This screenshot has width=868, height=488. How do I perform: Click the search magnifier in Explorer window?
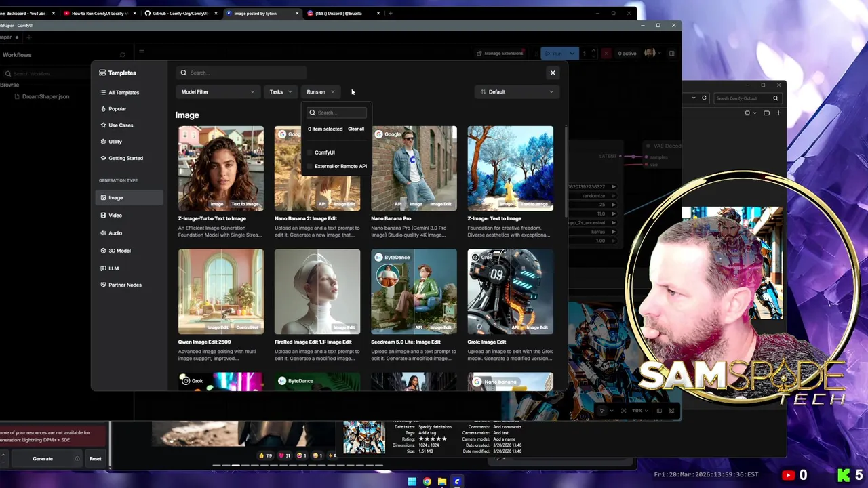(776, 98)
